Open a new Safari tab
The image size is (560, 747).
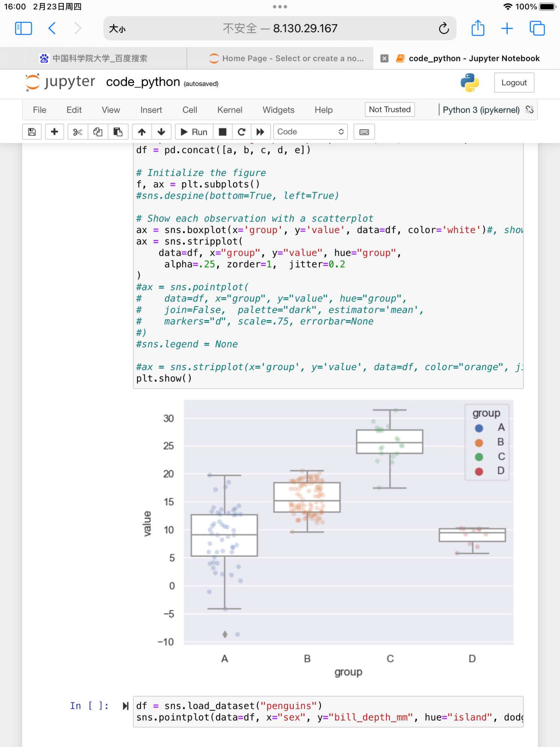[x=507, y=28]
